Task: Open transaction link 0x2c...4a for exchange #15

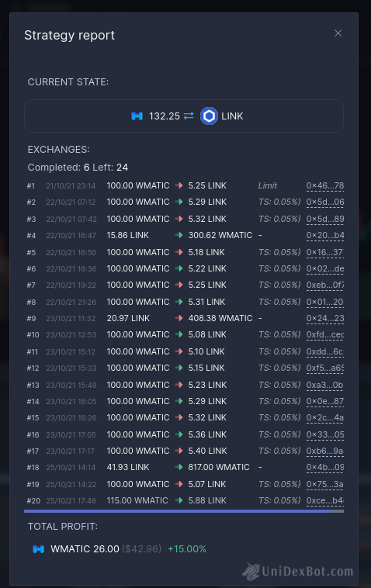Action: coord(325,418)
